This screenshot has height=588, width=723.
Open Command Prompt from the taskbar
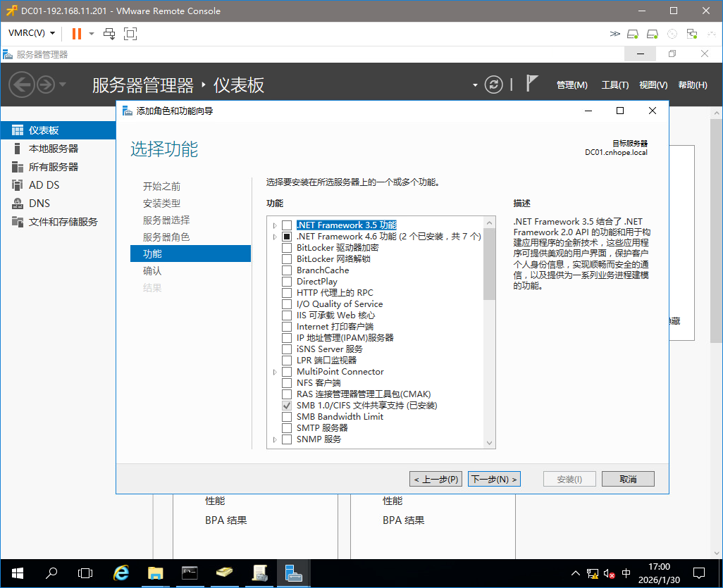190,573
